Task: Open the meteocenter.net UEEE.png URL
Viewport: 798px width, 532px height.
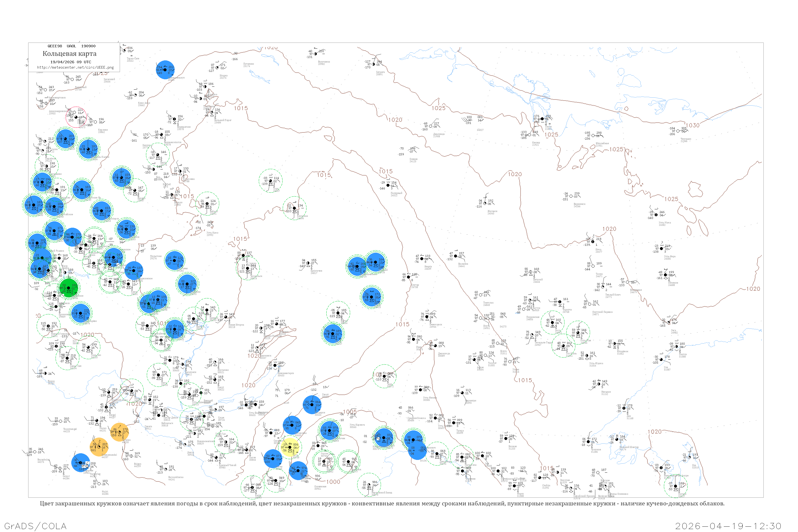Action: click(x=75, y=68)
